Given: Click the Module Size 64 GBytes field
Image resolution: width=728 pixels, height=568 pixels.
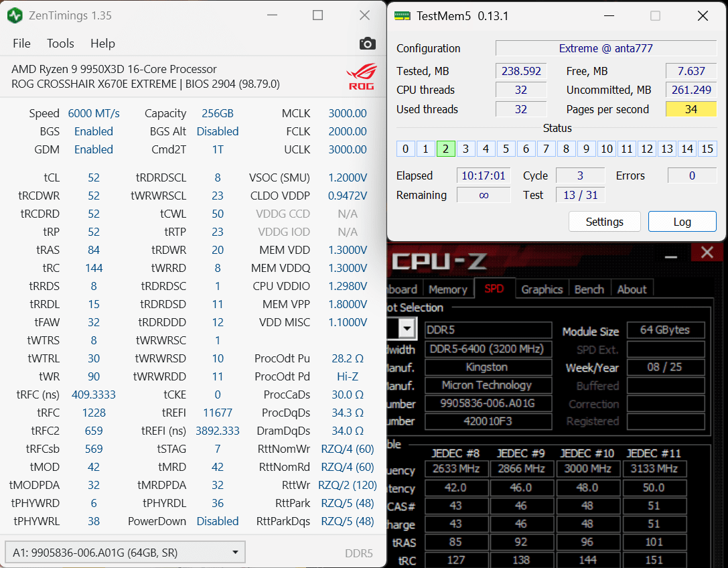Looking at the screenshot, I should click(x=665, y=330).
